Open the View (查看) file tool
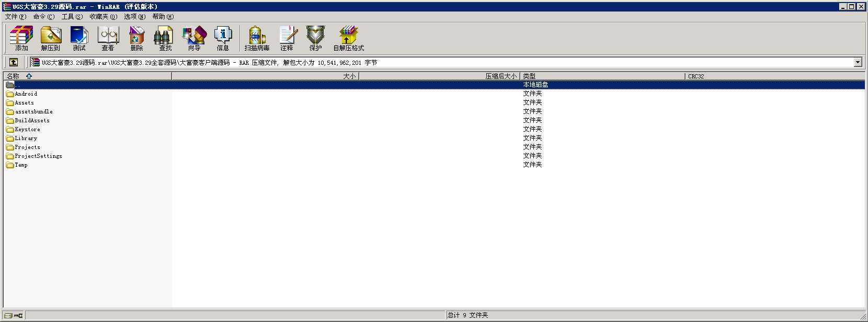 coord(108,39)
